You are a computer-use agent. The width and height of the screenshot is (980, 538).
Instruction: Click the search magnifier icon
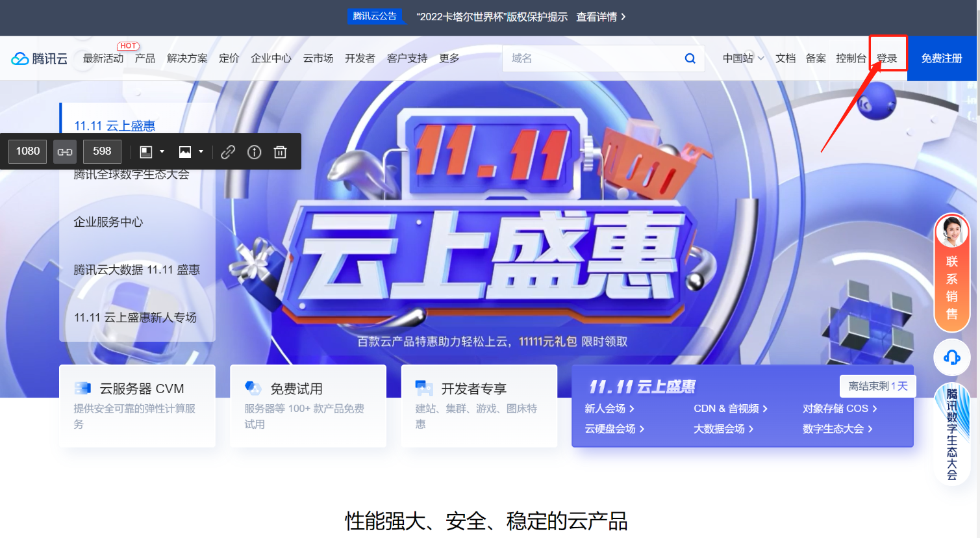coord(690,58)
